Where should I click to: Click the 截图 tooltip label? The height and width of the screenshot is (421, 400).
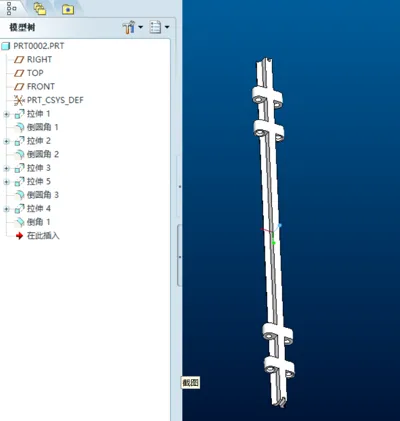(x=190, y=383)
